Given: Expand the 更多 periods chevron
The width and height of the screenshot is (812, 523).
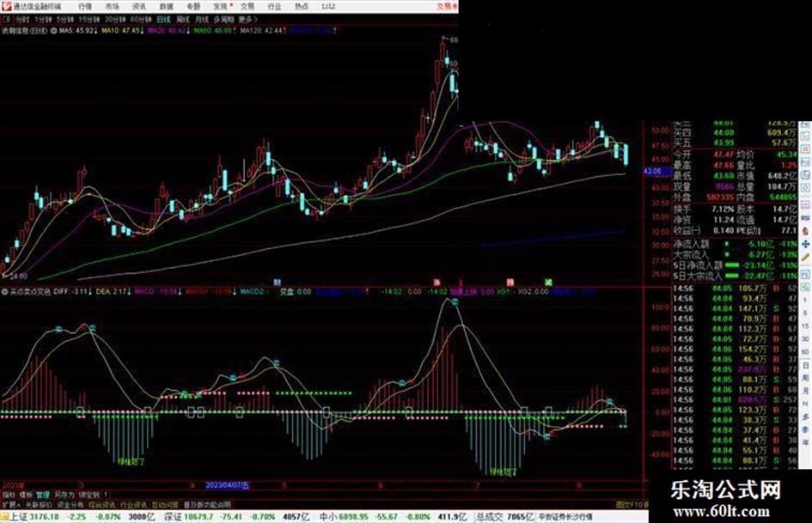Looking at the screenshot, I should pos(247,19).
